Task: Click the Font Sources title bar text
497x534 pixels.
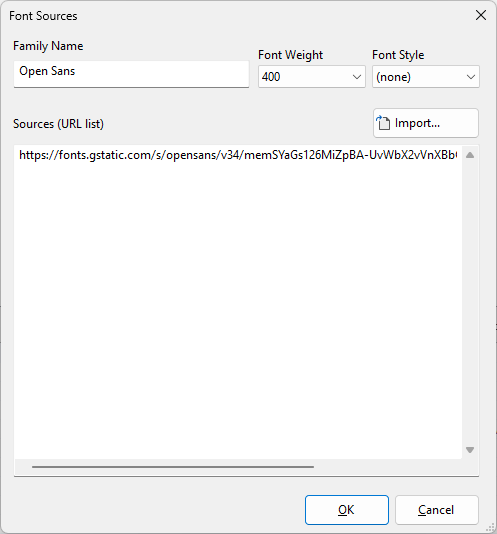Action: (43, 16)
